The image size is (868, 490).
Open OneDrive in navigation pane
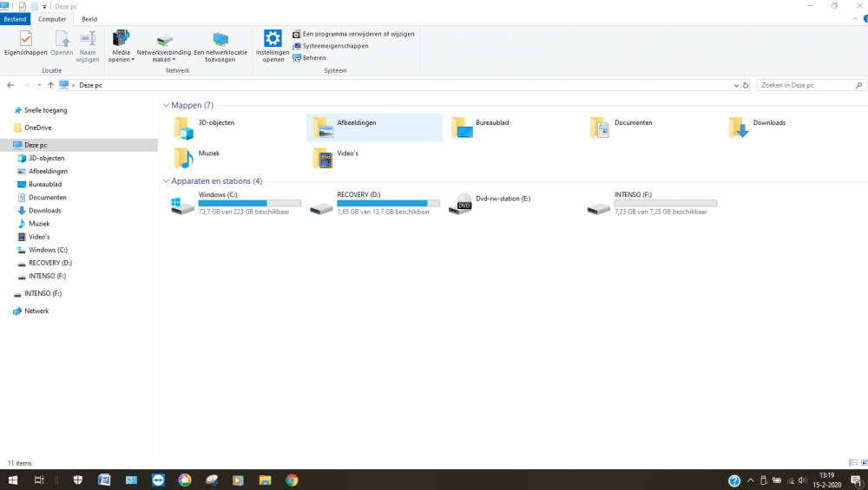(37, 127)
